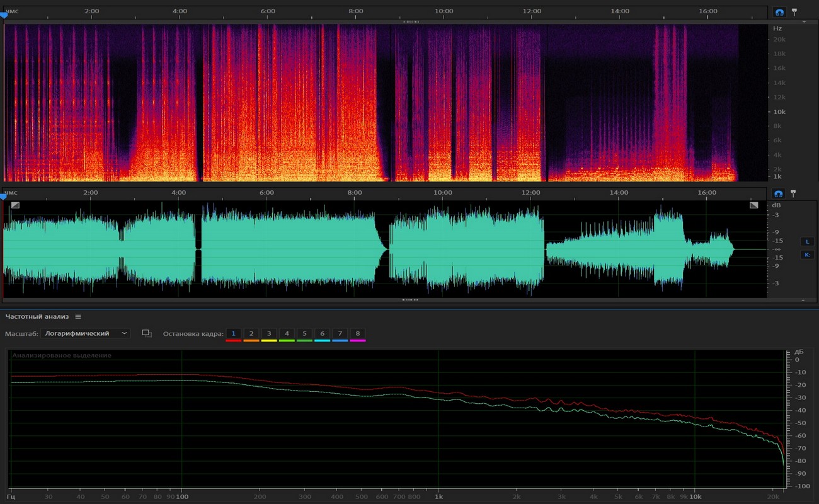Click the copy-graph icon beside scale dropdown
This screenshot has height=504, width=819.
147,333
